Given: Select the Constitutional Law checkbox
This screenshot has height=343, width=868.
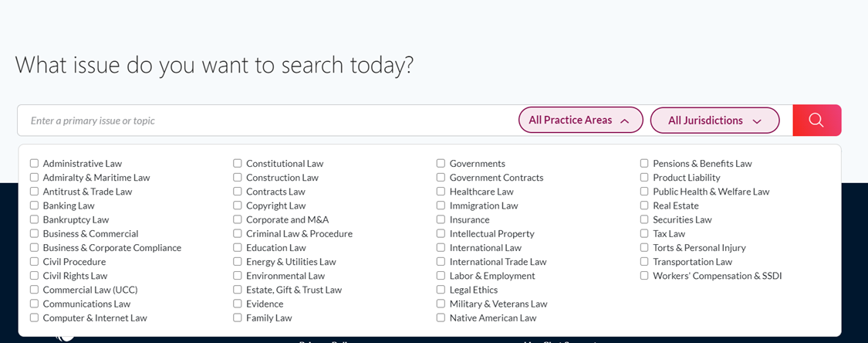Looking at the screenshot, I should pos(238,164).
